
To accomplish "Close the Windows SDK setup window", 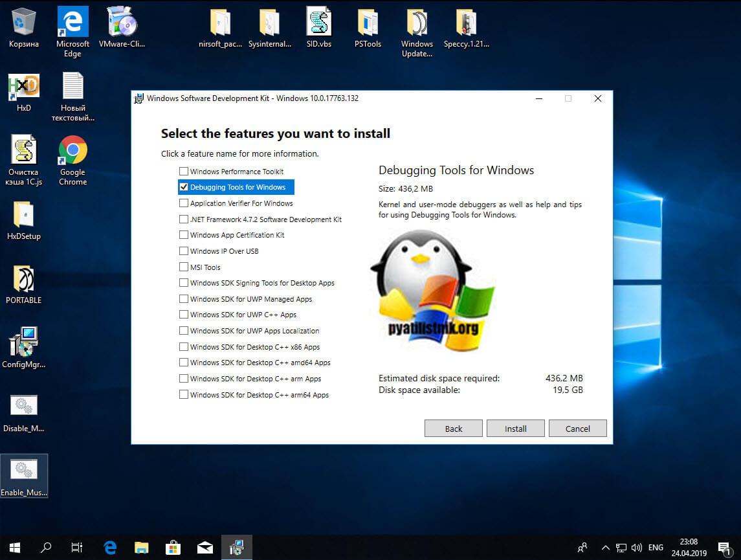I will pyautogui.click(x=598, y=98).
